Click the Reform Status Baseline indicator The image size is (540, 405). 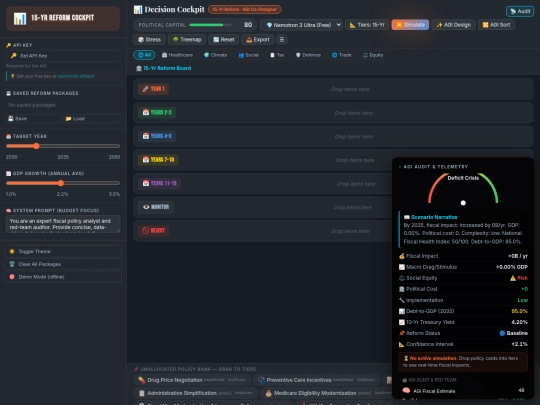[x=513, y=333]
